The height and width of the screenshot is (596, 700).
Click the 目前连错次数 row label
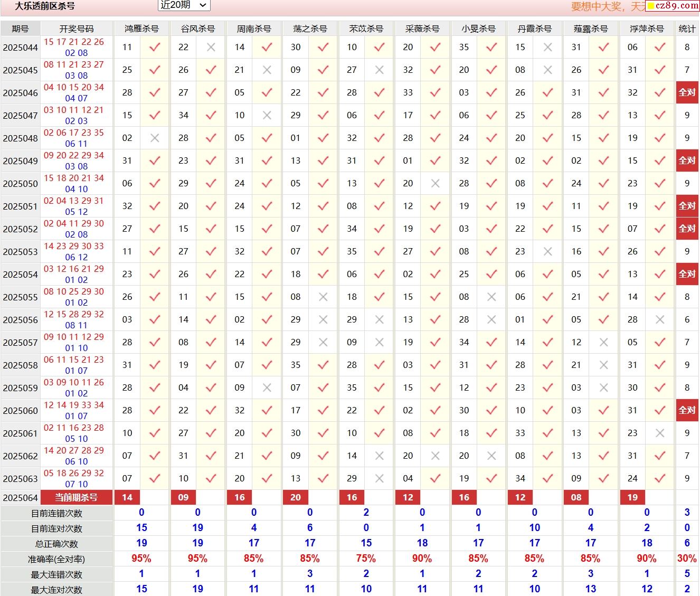click(x=57, y=513)
